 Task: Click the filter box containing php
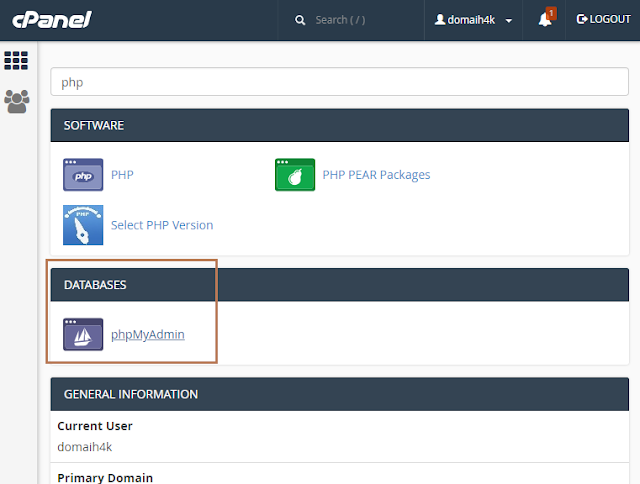point(340,82)
